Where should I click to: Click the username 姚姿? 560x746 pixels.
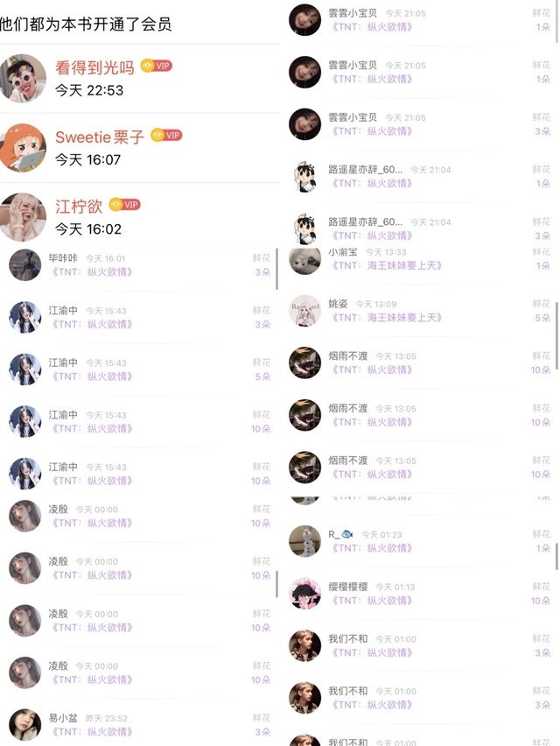338,304
